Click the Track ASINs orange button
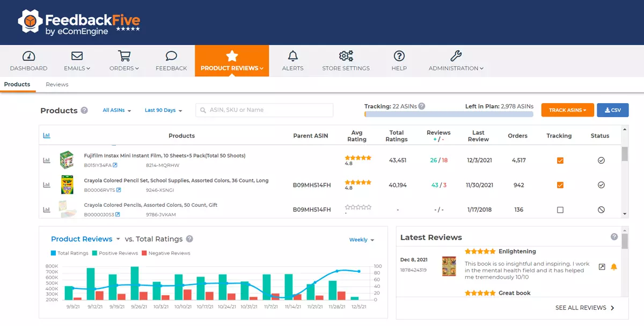The height and width of the screenshot is (326, 644). pos(567,110)
